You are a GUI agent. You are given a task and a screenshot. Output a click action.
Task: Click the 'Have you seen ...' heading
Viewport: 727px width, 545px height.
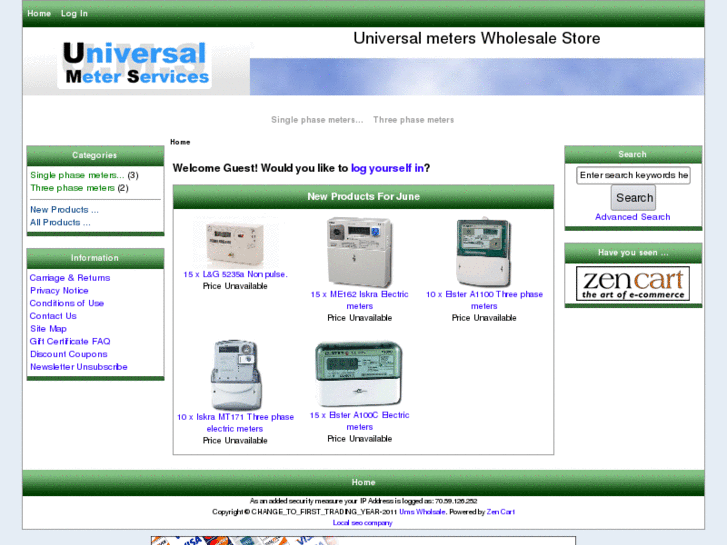[633, 253]
